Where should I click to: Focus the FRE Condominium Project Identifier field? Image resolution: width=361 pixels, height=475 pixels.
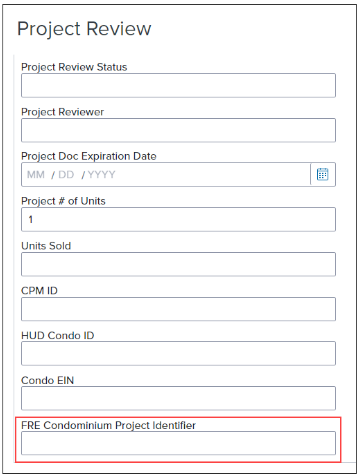(x=178, y=443)
